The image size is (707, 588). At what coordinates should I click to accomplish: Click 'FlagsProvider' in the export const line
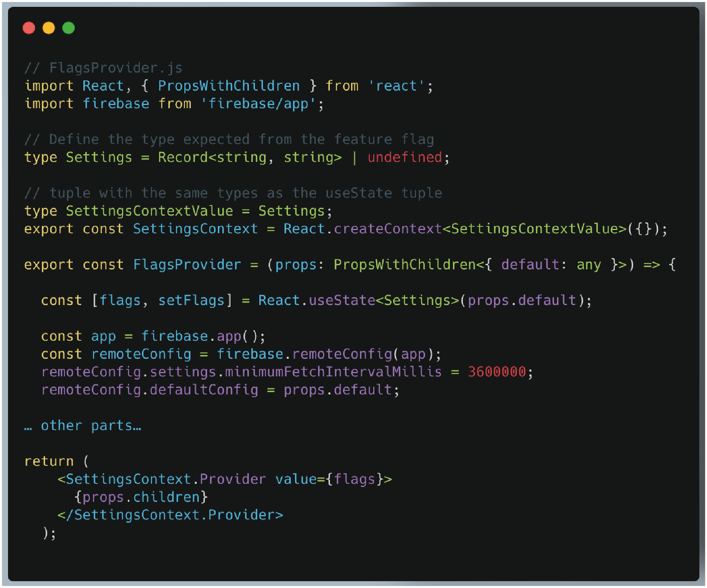click(x=187, y=265)
